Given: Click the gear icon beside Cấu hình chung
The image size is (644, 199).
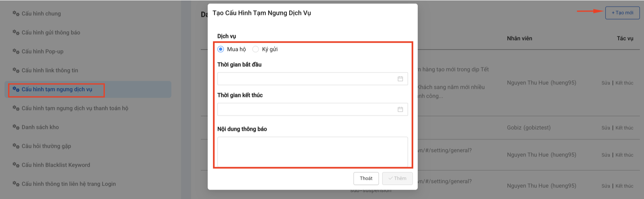Looking at the screenshot, I should (16, 13).
